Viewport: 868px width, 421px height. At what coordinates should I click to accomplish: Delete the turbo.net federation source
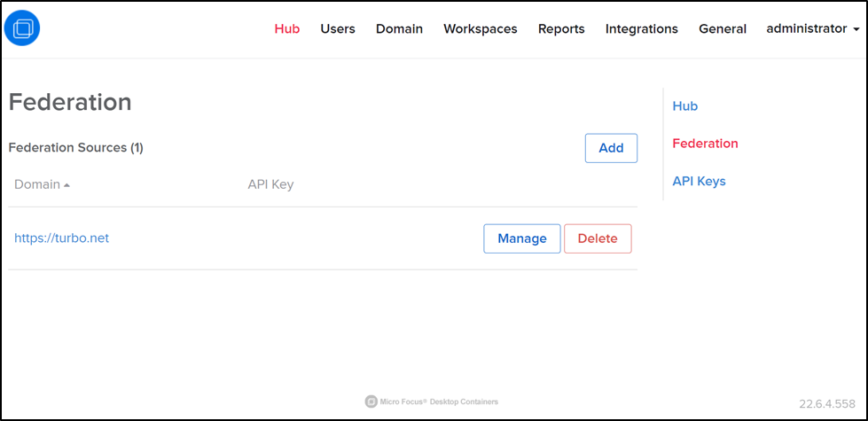(597, 238)
